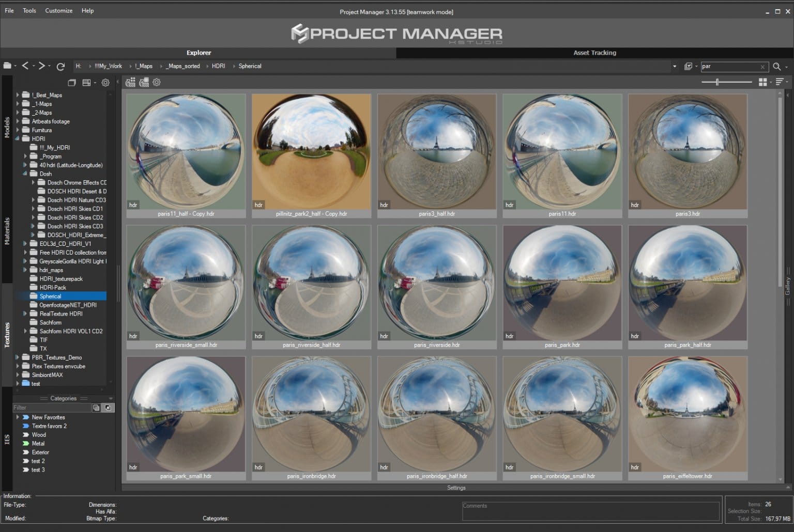Image resolution: width=794 pixels, height=532 pixels.
Task: Open the folder panel cube icon
Action: point(72,83)
